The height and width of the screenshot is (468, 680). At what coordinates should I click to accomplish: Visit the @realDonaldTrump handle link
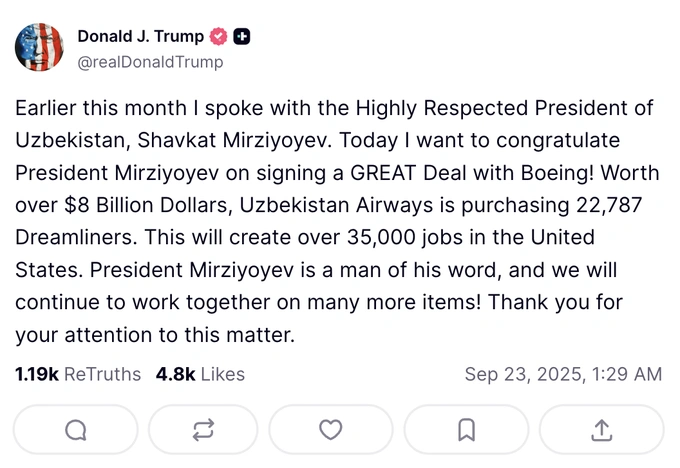150,62
